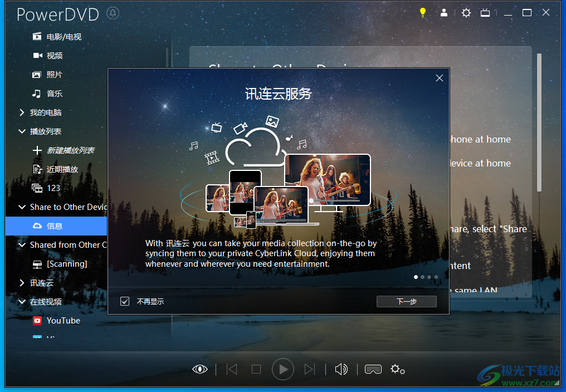Image resolution: width=566 pixels, height=392 pixels.
Task: Start playback with the play button
Action: (x=282, y=369)
